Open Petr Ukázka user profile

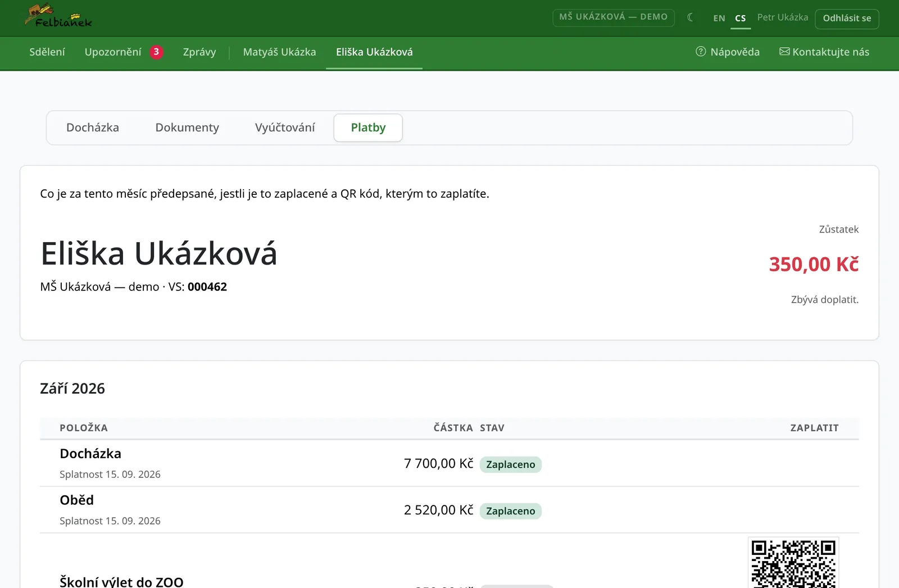(x=783, y=17)
